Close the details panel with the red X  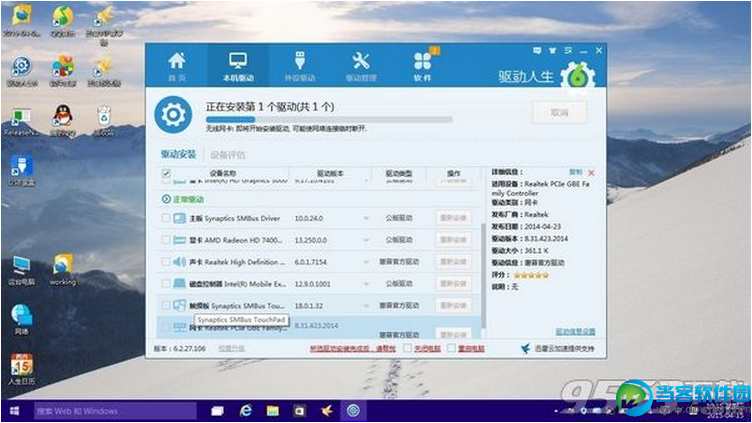point(591,173)
